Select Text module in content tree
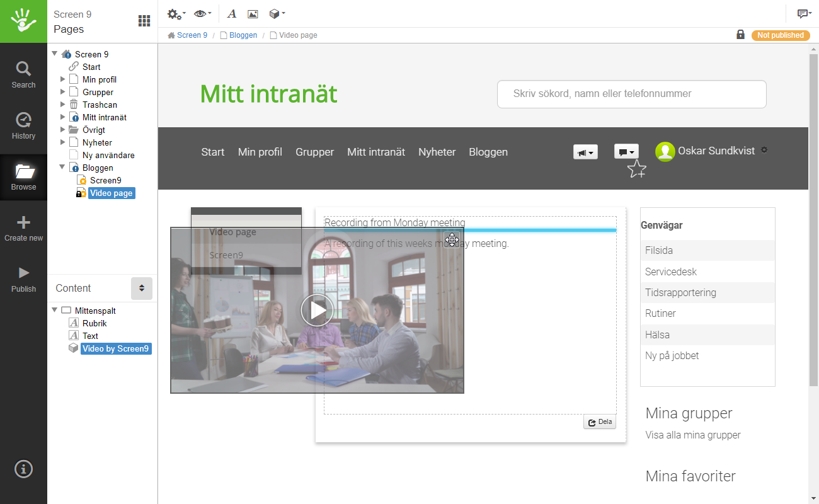Image resolution: width=819 pixels, height=504 pixels. point(90,336)
